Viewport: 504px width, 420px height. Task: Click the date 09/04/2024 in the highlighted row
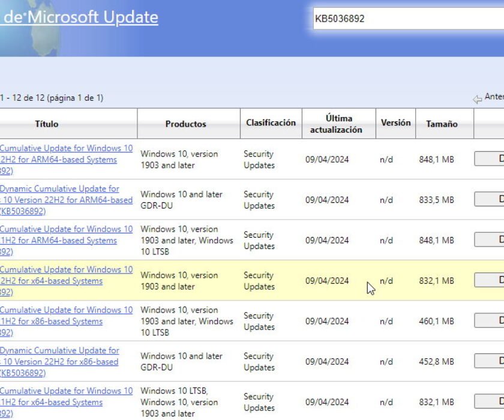(x=327, y=281)
